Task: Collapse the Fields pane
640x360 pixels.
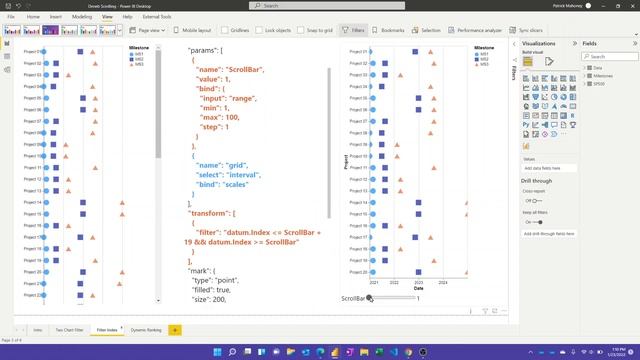Action: (x=635, y=43)
